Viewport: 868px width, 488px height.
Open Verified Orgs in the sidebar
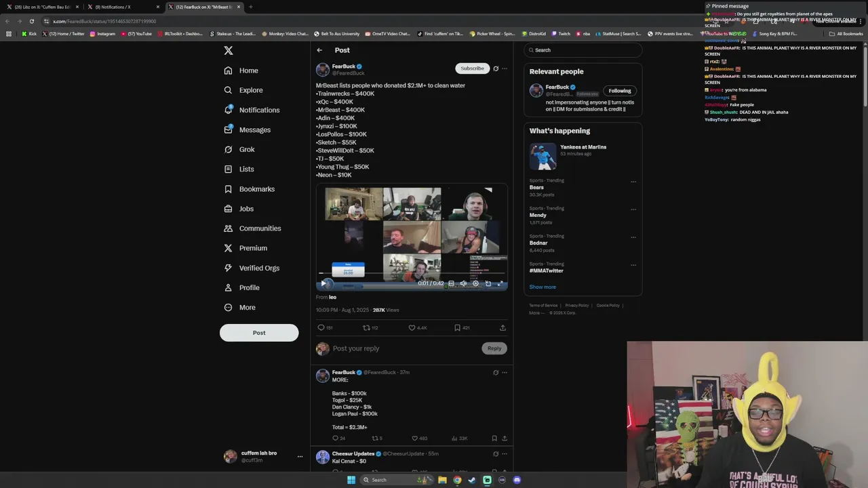click(x=252, y=268)
